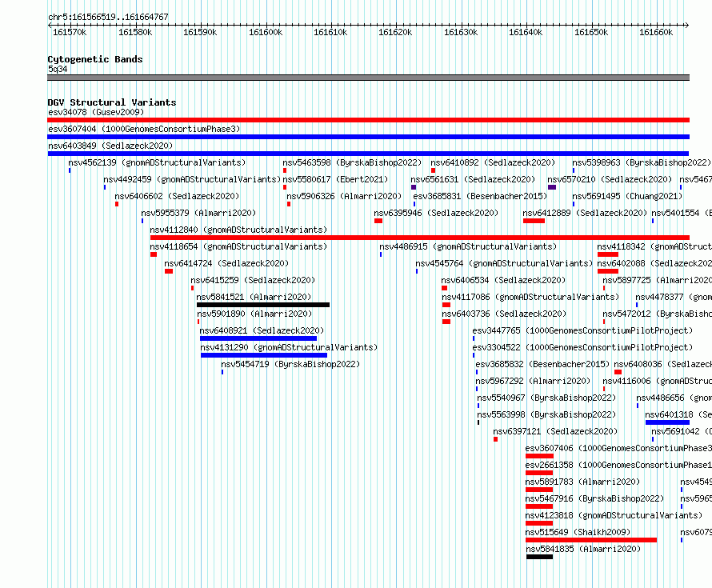This screenshot has height=588, width=712.
Task: Click nsv4112840 (gnomADStructuralVariants) label
Action: click(x=238, y=230)
